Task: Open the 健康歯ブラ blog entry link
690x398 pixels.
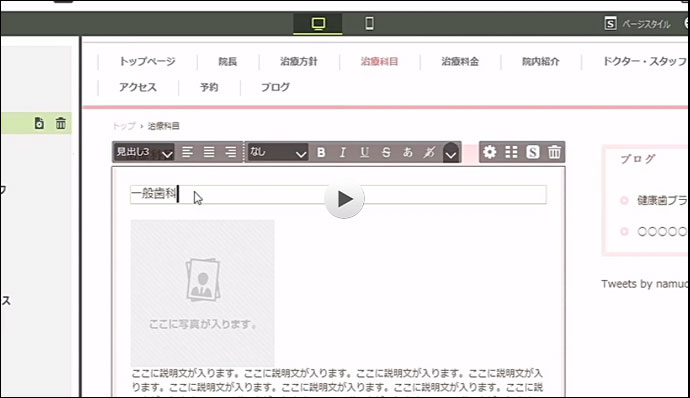Action: tap(662, 201)
